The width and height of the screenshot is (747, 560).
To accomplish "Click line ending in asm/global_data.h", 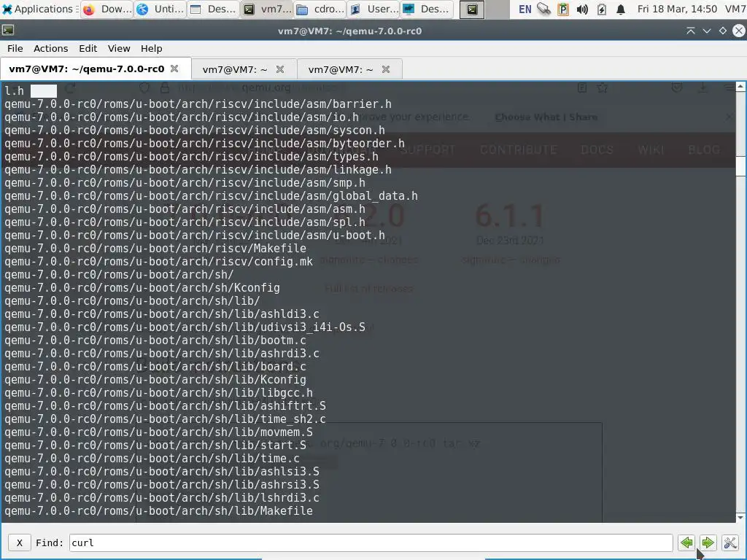I will pos(211,195).
